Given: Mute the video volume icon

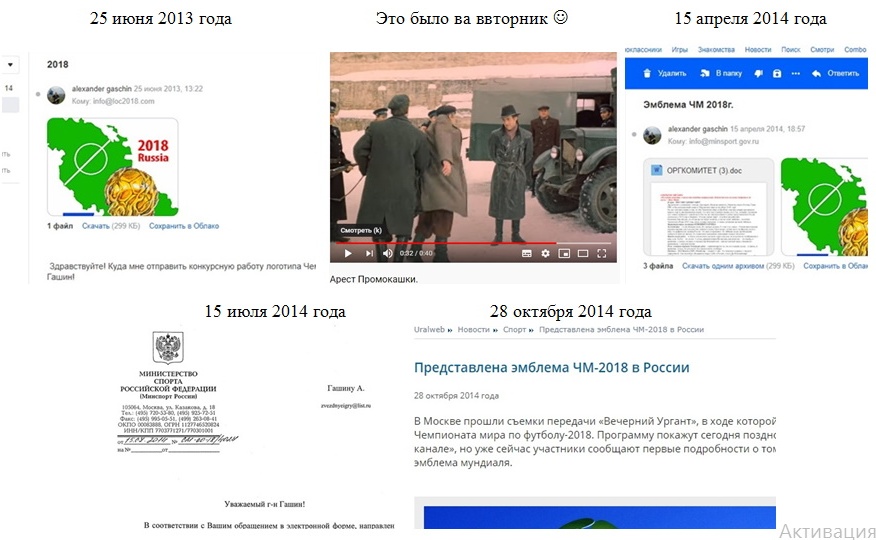Looking at the screenshot, I should 388,254.
